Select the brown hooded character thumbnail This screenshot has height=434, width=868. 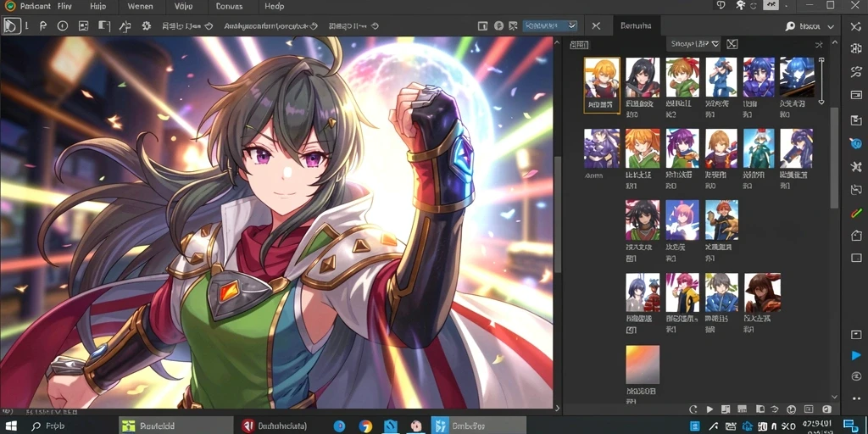[x=762, y=292]
